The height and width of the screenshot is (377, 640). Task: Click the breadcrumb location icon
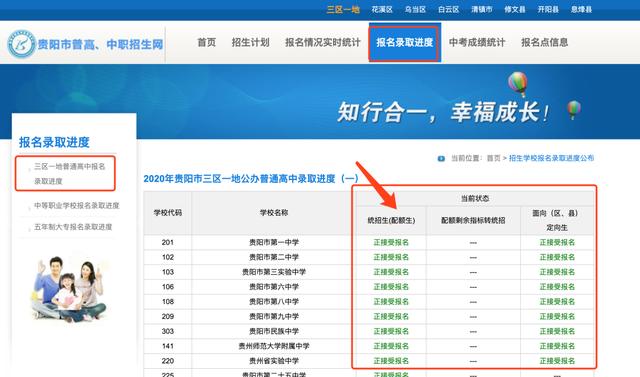pyautogui.click(x=441, y=158)
